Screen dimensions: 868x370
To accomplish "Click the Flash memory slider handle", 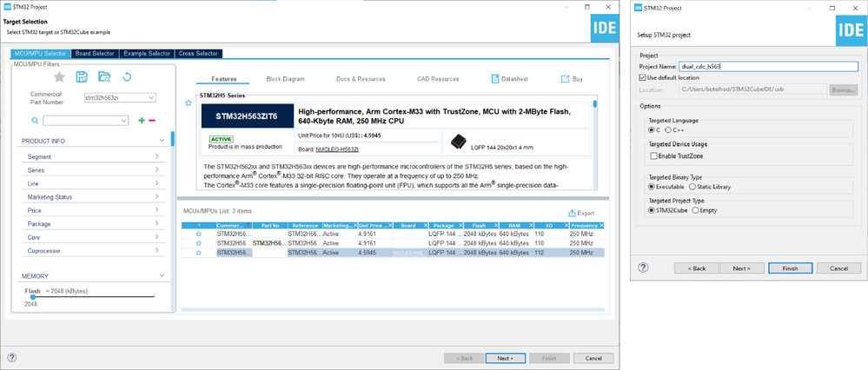I will coord(33,297).
